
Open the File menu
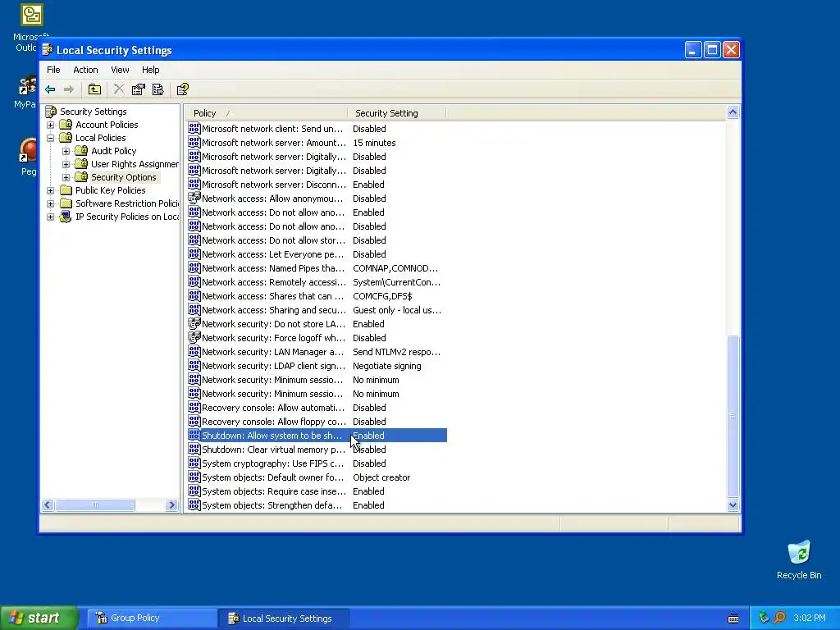click(x=53, y=70)
